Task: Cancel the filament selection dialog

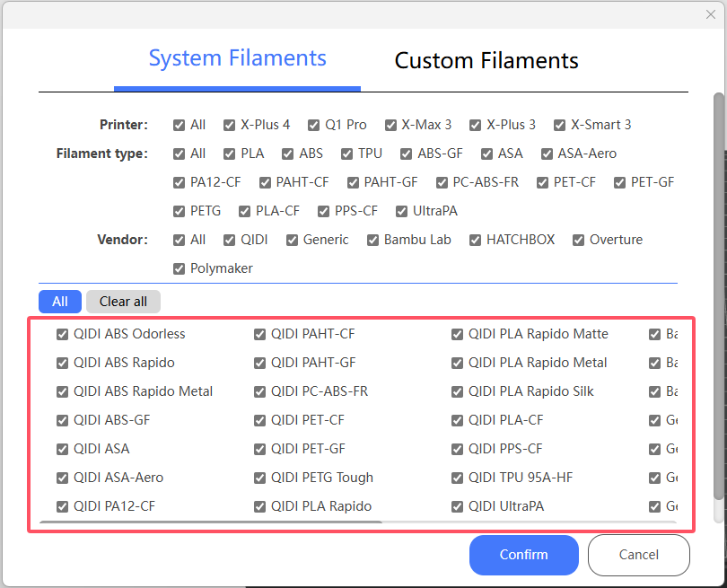Action: (638, 555)
